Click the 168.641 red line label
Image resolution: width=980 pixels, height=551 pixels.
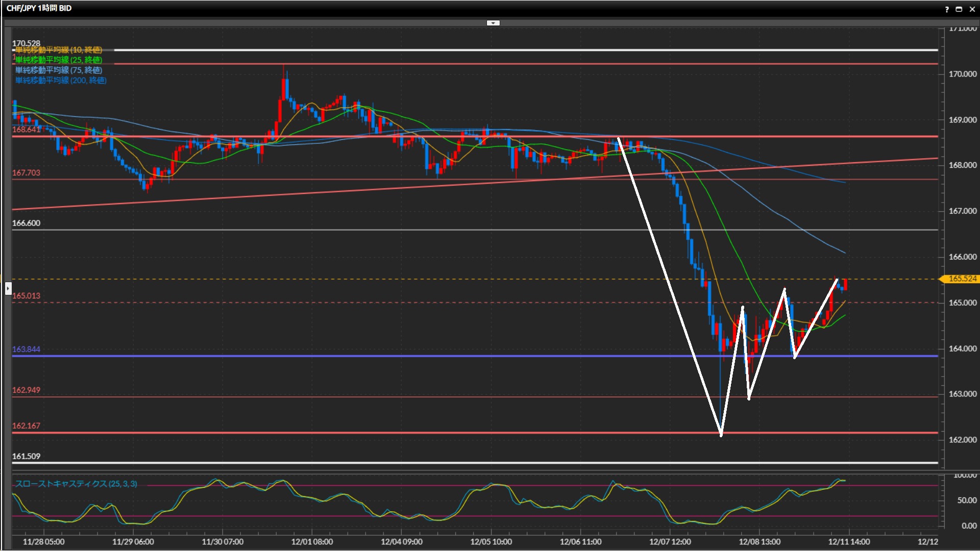pos(26,130)
